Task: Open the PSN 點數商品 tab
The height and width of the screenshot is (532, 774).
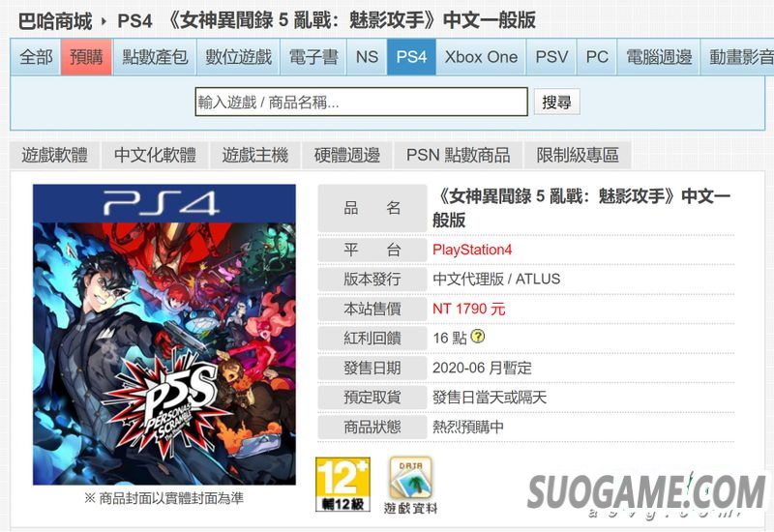Action: coord(458,155)
